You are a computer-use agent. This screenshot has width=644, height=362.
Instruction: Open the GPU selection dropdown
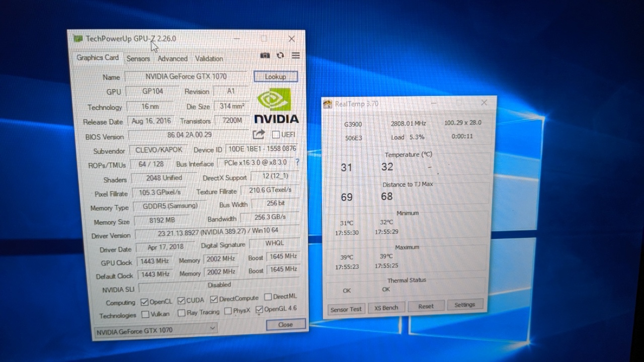click(x=156, y=330)
